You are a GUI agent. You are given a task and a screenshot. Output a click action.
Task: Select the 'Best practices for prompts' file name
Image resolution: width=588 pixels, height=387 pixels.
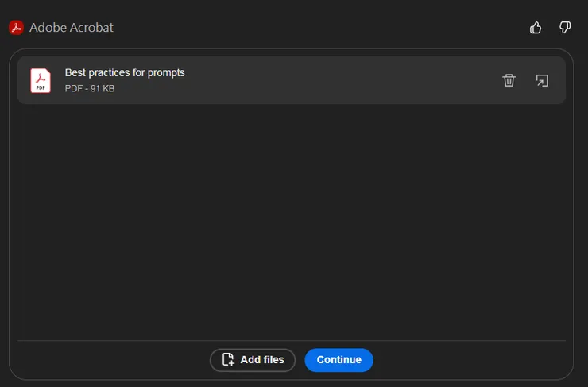125,73
